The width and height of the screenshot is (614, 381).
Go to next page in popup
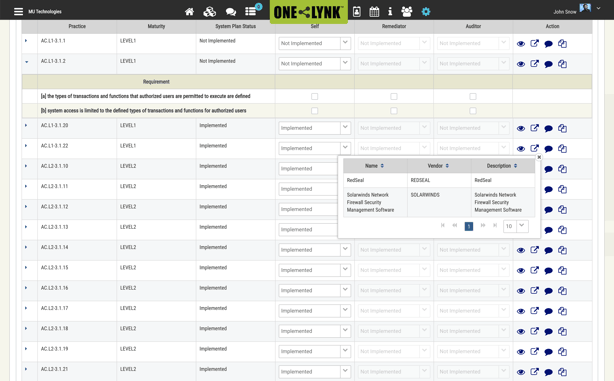tap(483, 226)
